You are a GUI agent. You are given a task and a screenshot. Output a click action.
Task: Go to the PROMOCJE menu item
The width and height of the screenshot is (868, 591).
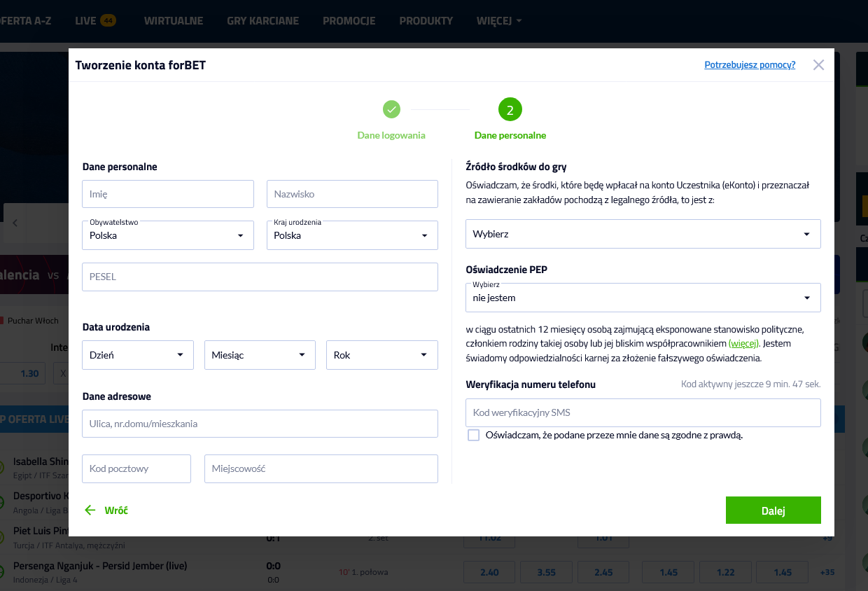coord(349,20)
